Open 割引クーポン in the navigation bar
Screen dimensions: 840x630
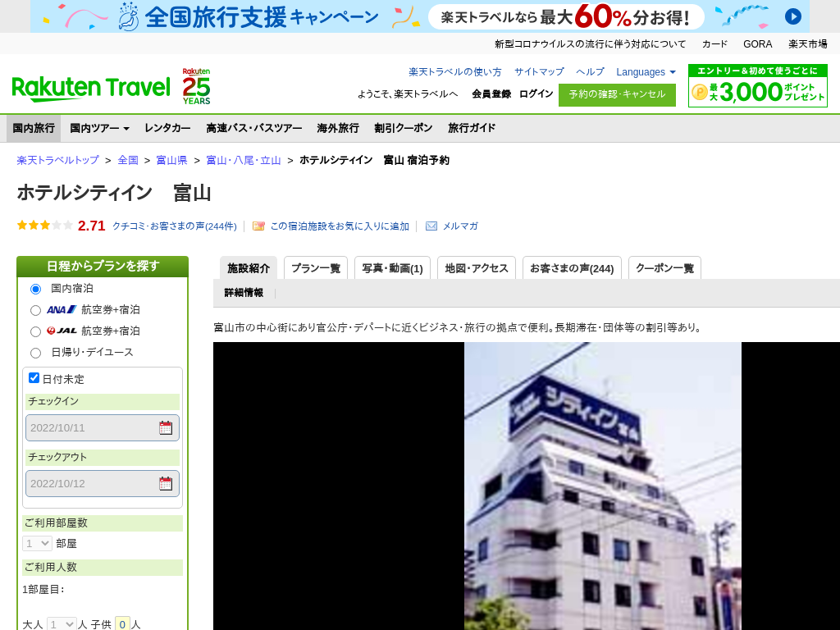tap(403, 128)
